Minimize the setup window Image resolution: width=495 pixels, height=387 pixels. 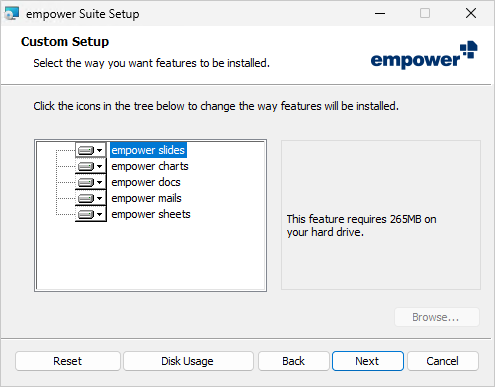tap(380, 13)
